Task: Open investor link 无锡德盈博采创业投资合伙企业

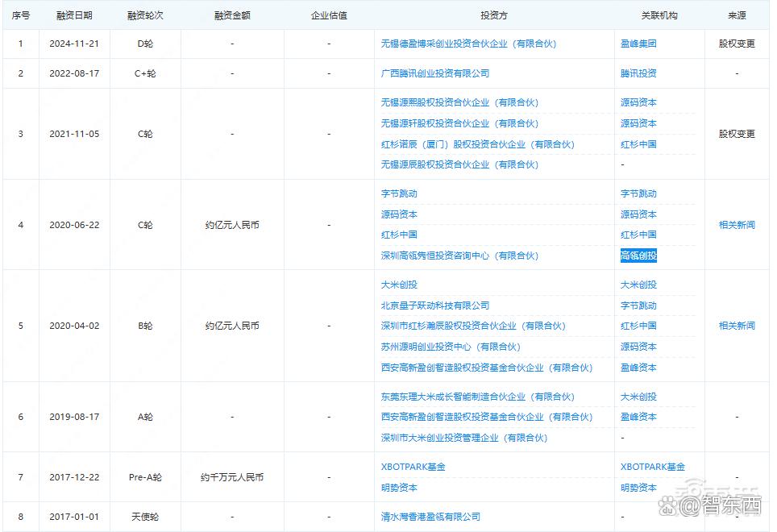Action: [468, 44]
